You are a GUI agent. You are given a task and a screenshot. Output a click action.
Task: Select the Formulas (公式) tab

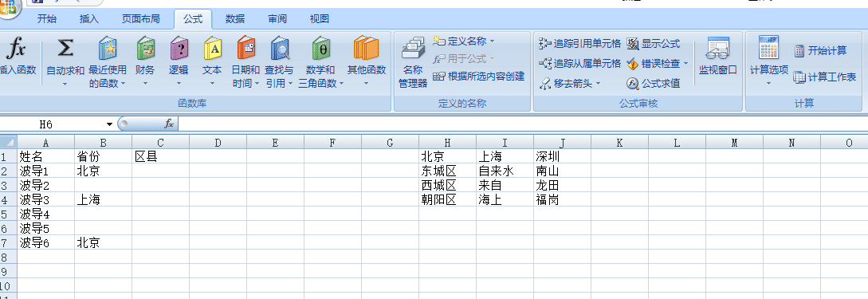coord(193,19)
